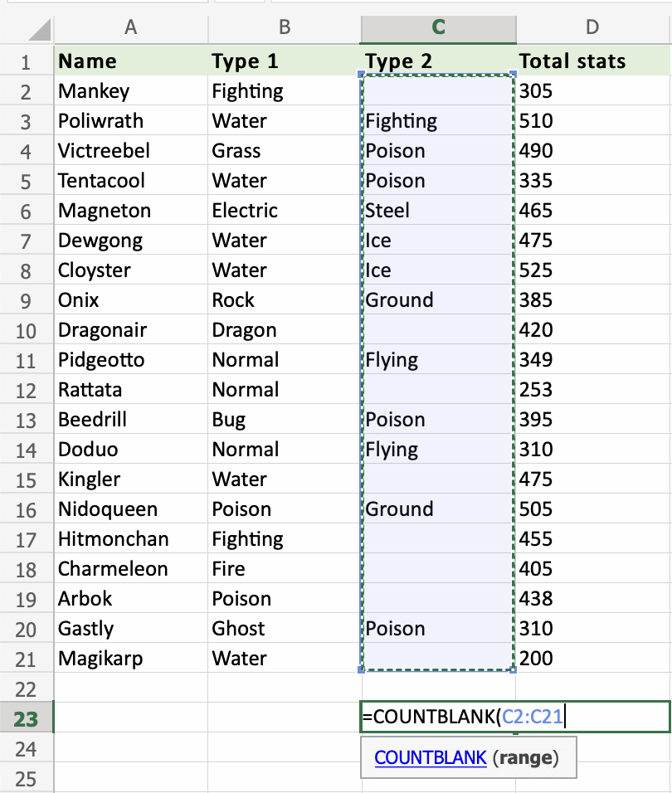Select the highlighted column C header
Viewport: 672px width, 793px height.
click(x=437, y=27)
